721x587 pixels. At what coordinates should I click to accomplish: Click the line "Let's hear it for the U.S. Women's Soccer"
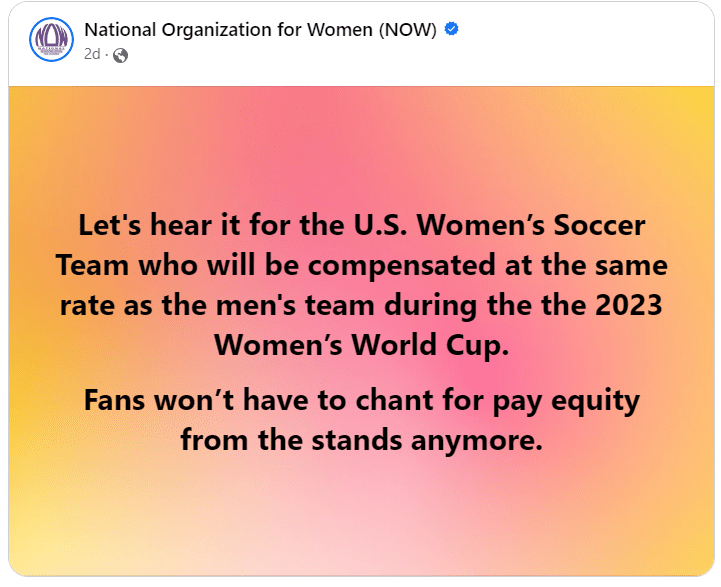point(361,224)
